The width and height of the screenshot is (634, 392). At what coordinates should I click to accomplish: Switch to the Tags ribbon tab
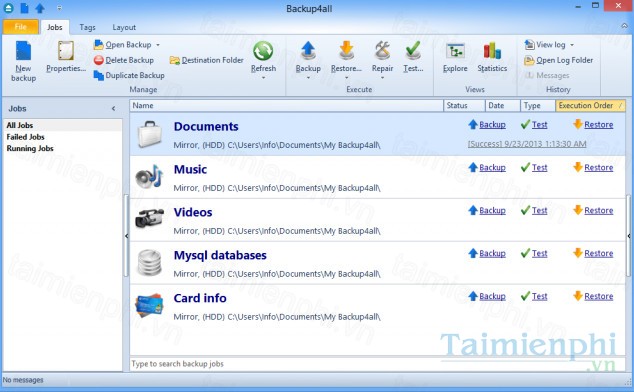[87, 27]
